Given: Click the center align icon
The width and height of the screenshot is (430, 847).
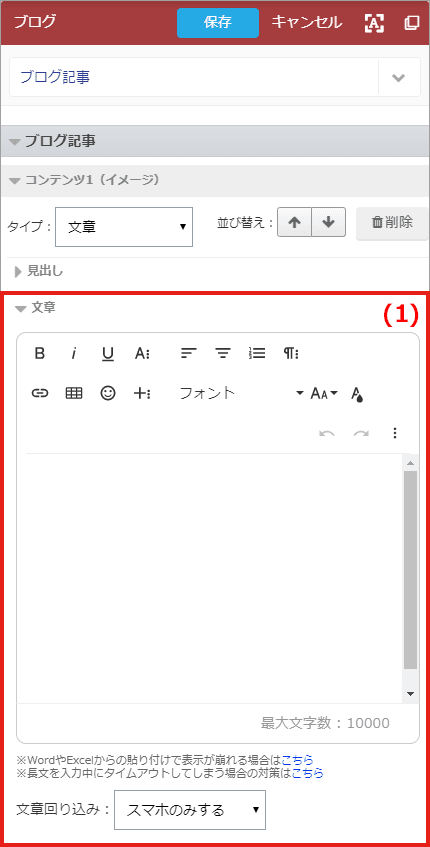Looking at the screenshot, I should point(223,353).
